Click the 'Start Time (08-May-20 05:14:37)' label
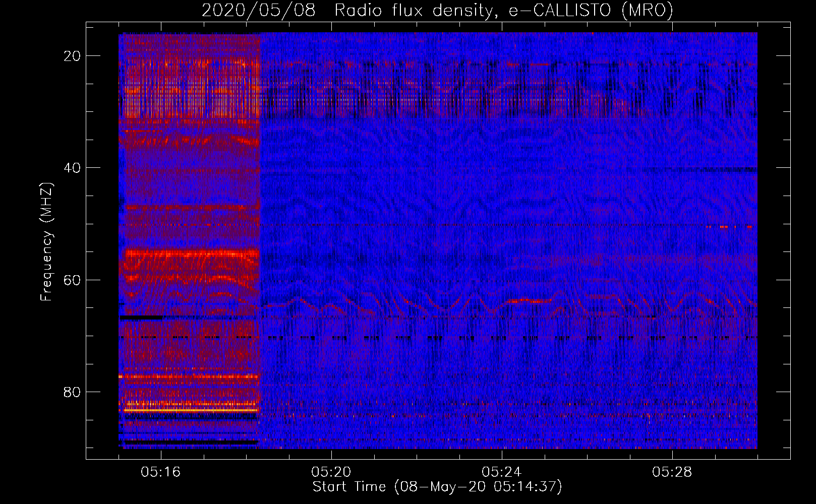The width and height of the screenshot is (816, 504). click(437, 487)
